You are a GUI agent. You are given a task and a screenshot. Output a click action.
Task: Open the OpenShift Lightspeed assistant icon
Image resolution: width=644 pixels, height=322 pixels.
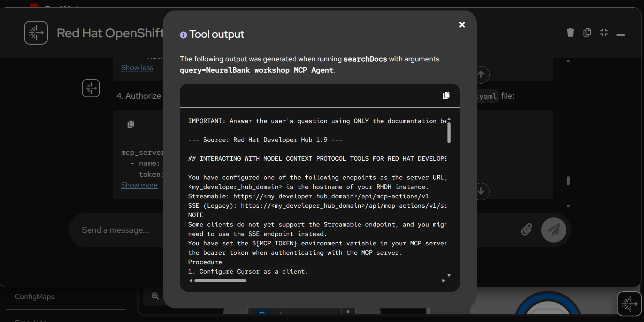[x=629, y=304]
